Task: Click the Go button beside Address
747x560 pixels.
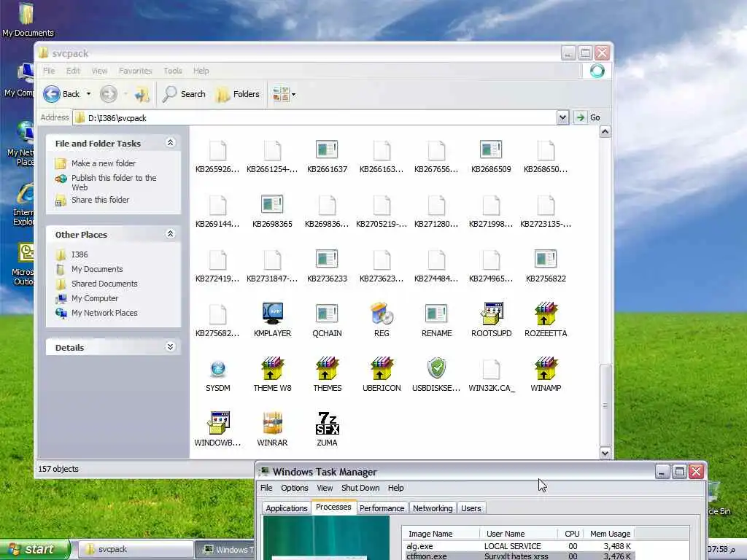Action: click(587, 117)
